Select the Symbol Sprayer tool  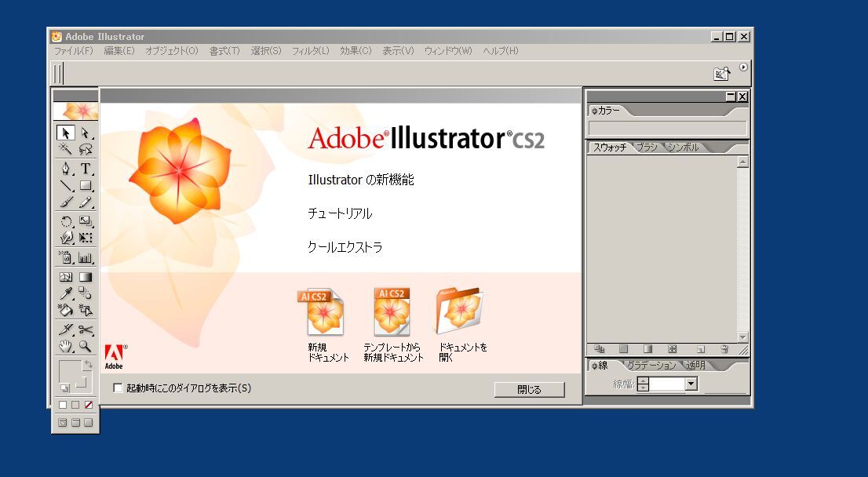pos(65,257)
